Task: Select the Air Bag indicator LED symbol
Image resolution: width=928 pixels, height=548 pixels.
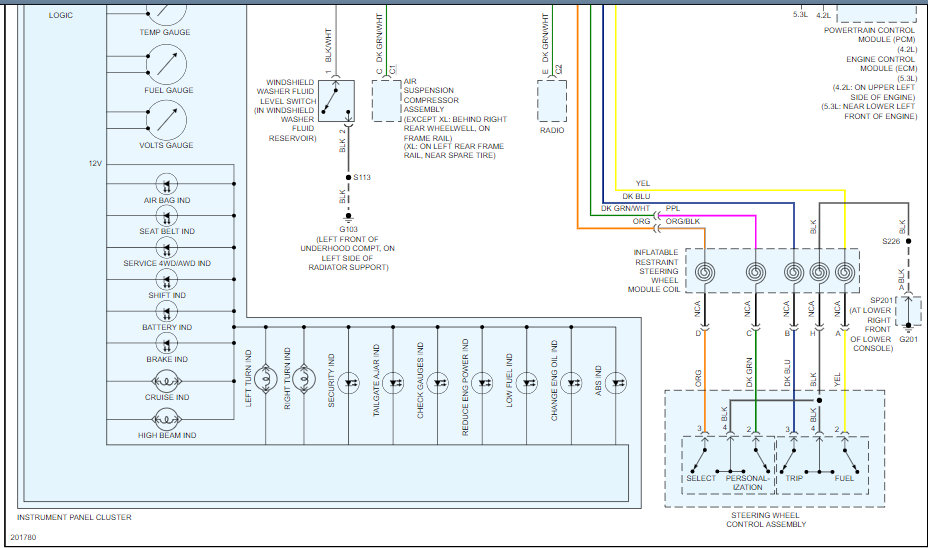Action: 166,184
